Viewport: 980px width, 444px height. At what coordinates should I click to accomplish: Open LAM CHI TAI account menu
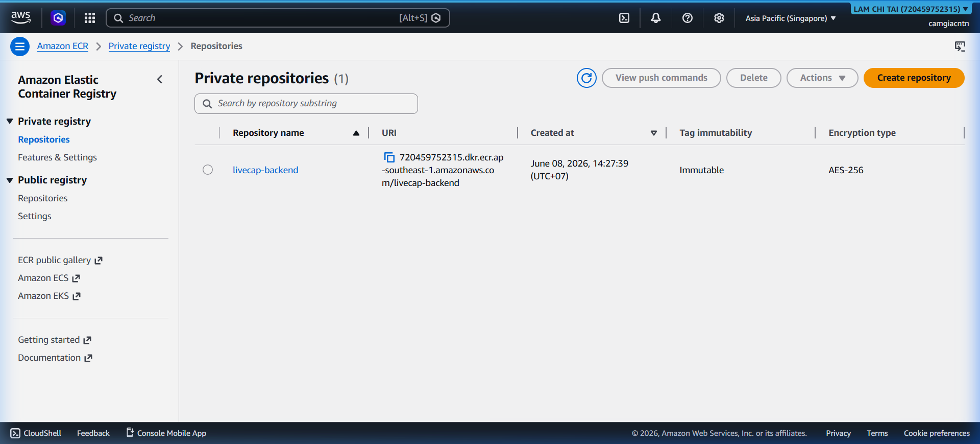[911, 9]
